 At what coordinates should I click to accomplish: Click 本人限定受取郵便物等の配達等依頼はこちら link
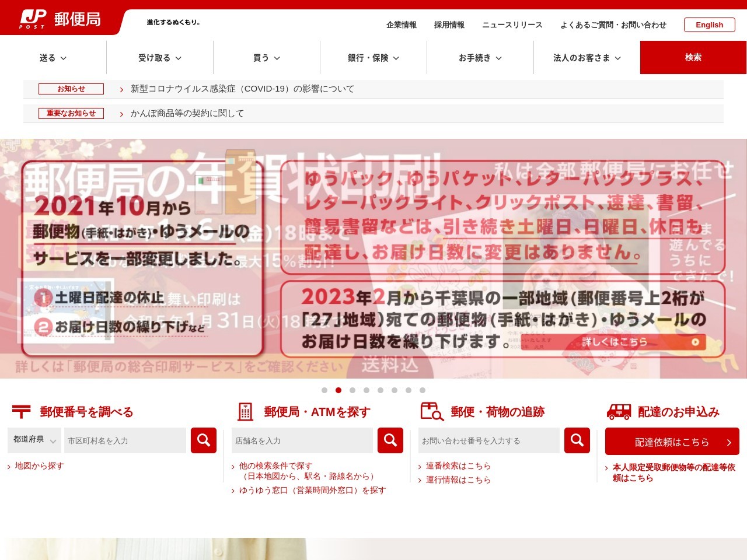tap(673, 473)
